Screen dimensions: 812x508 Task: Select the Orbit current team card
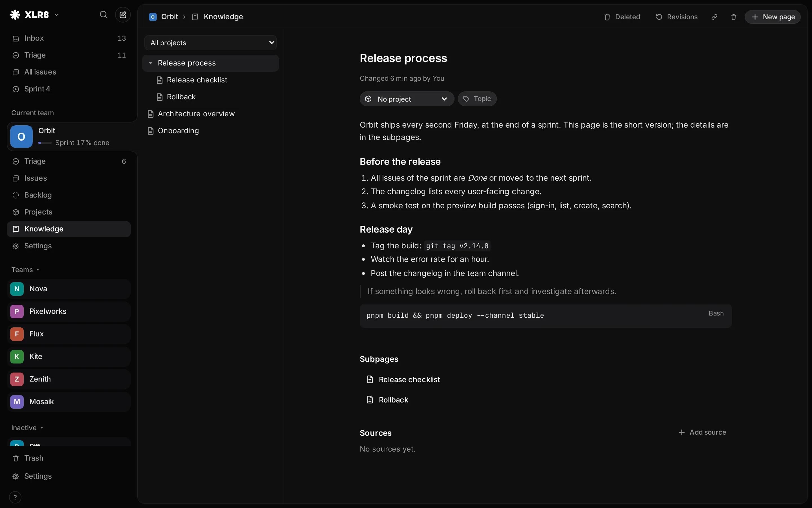pos(72,136)
